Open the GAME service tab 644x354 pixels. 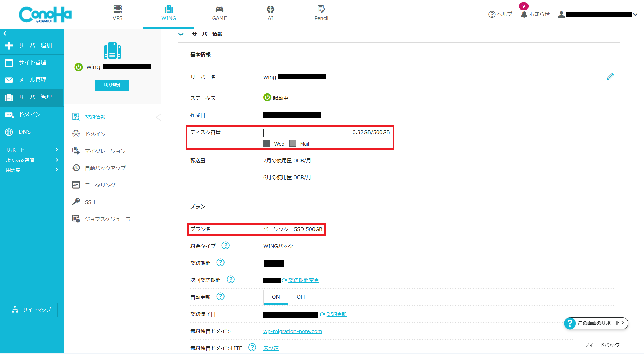pos(219,14)
